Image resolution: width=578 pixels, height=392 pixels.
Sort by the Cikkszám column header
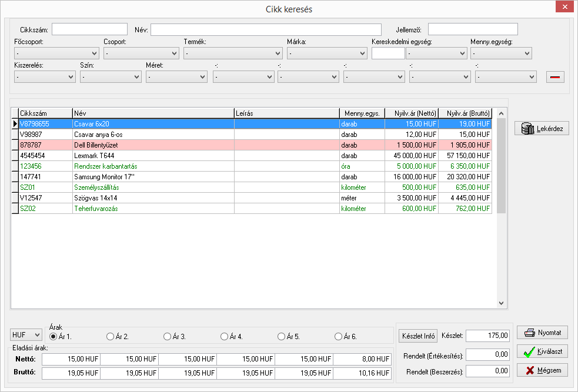(45, 113)
